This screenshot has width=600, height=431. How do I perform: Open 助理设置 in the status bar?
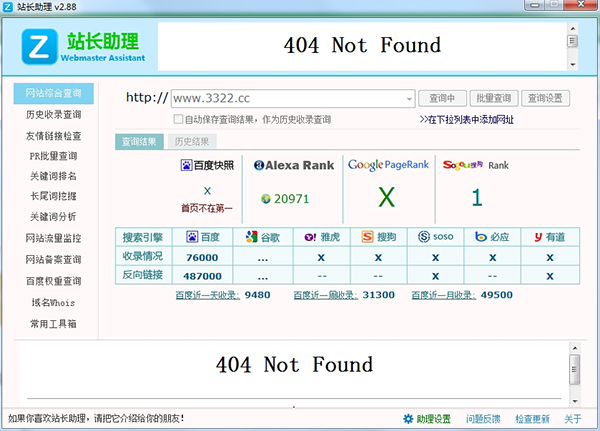coord(434,419)
